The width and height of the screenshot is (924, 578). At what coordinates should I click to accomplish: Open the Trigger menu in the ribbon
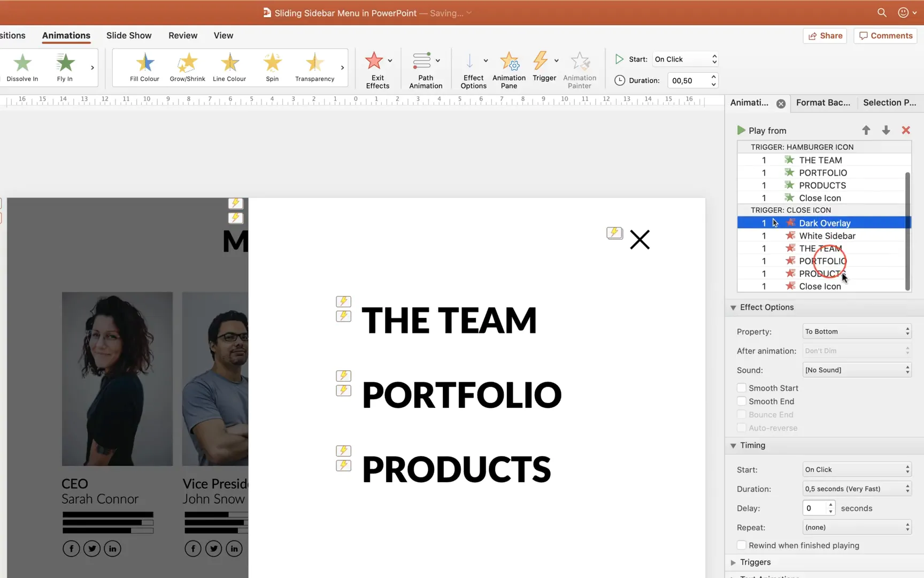(x=544, y=67)
